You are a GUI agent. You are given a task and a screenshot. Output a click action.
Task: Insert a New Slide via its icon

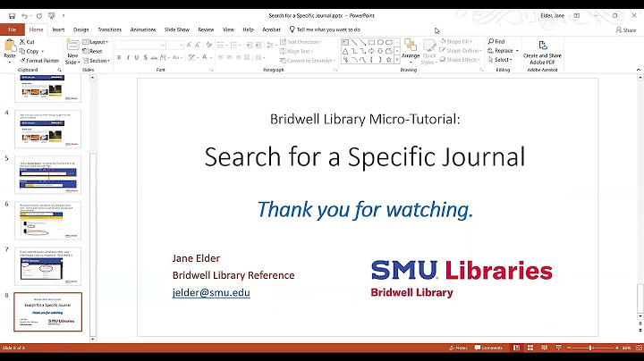pos(72,45)
